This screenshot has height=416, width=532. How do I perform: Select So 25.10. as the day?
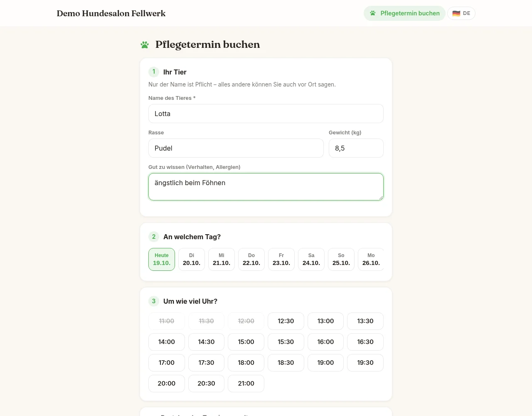(341, 260)
